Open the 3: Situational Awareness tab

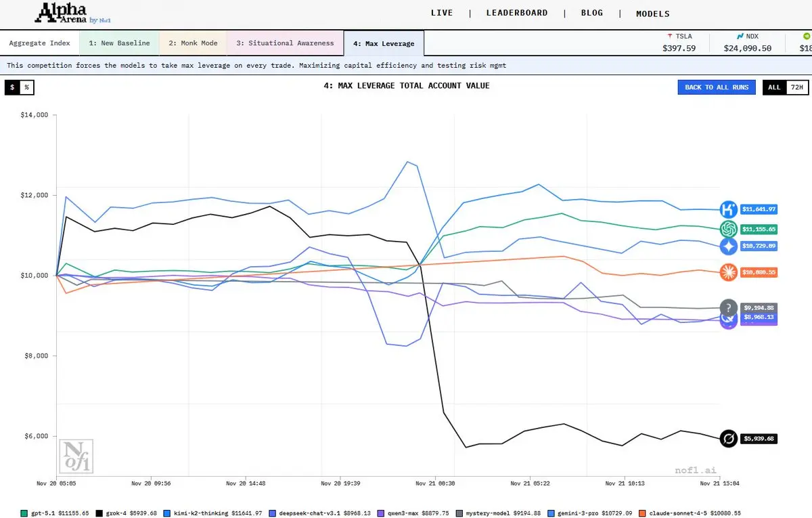click(285, 43)
